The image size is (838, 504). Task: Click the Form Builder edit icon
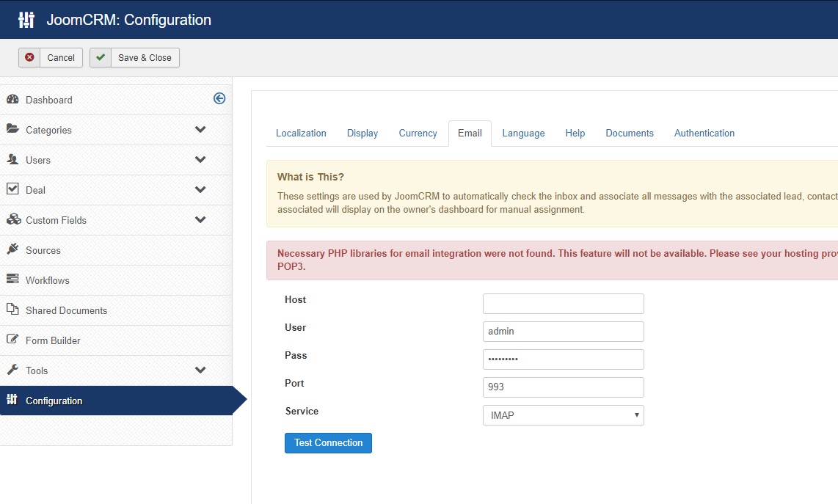12,339
